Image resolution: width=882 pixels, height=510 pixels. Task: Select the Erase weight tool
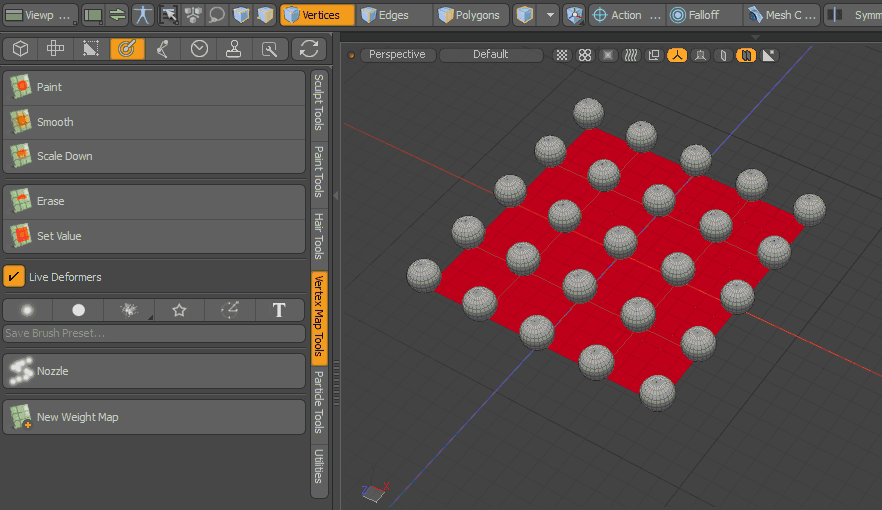click(154, 201)
